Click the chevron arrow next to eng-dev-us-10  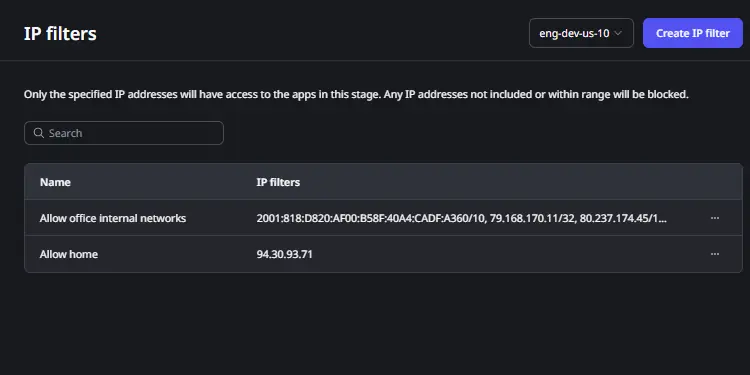click(618, 33)
